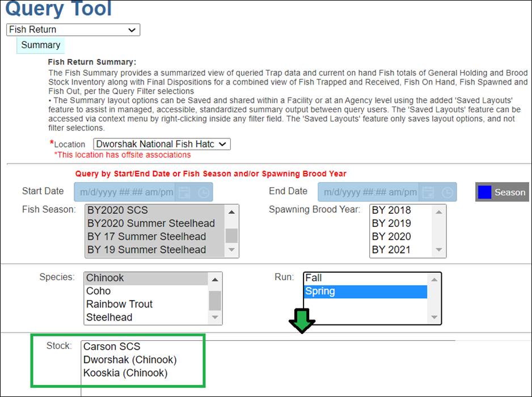Click the Run list scroll-down arrow

tap(434, 318)
